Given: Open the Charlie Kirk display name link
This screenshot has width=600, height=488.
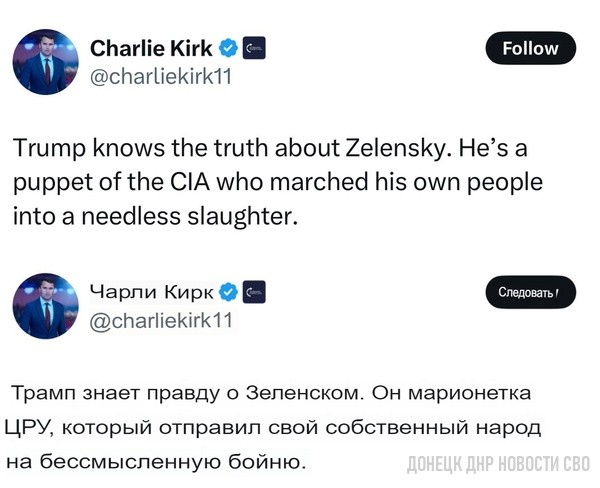Looking at the screenshot, I should (x=153, y=48).
